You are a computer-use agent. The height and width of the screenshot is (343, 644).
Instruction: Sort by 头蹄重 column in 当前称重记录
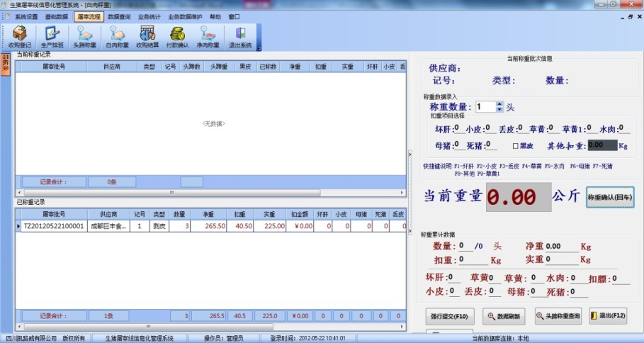point(218,67)
